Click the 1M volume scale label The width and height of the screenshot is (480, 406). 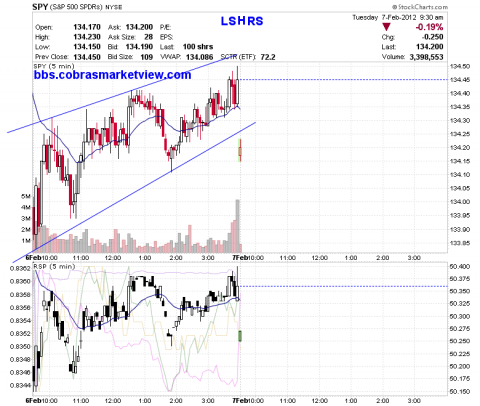pyautogui.click(x=26, y=241)
